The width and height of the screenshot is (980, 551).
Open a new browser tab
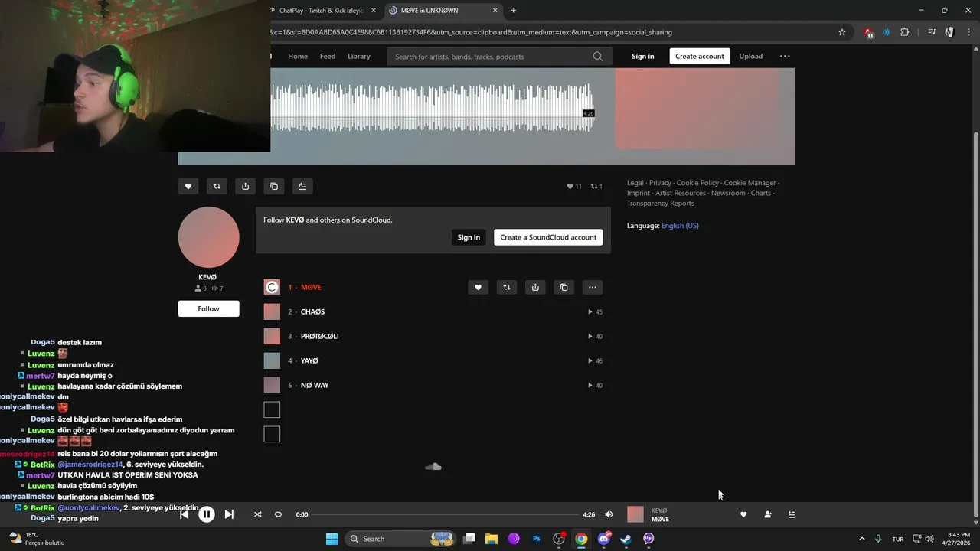pos(513,11)
